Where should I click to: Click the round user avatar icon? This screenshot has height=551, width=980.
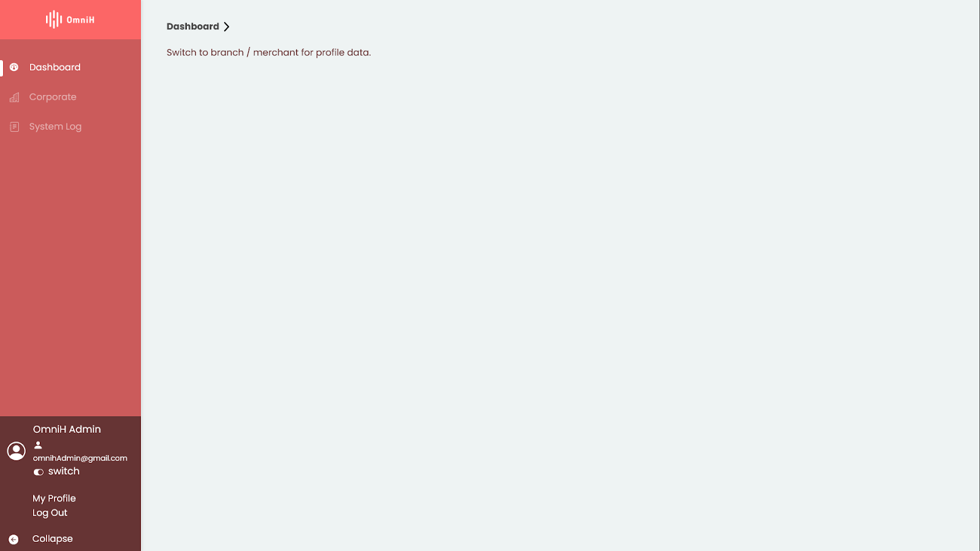click(17, 451)
